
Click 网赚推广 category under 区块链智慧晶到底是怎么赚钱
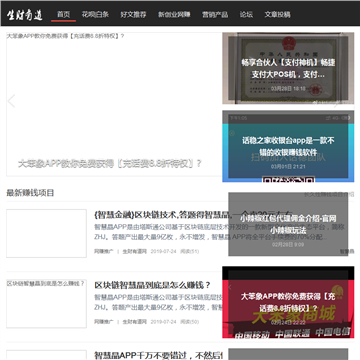pyautogui.click(x=104, y=322)
